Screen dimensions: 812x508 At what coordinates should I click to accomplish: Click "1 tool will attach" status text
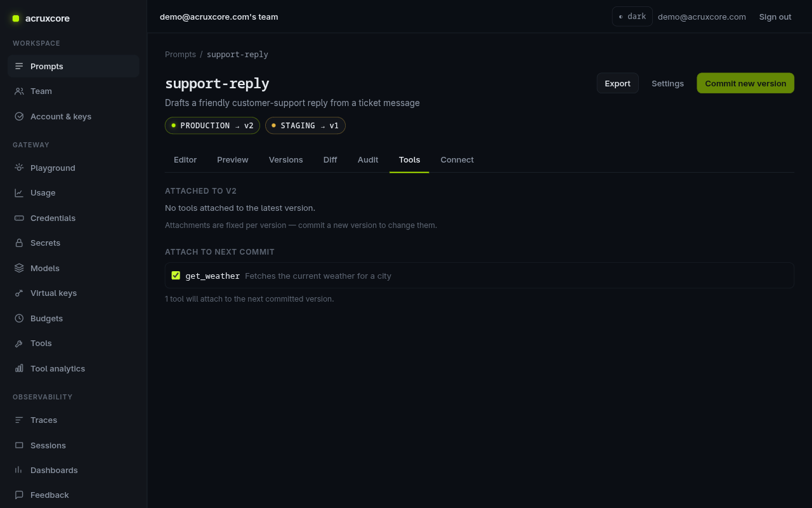(249, 298)
